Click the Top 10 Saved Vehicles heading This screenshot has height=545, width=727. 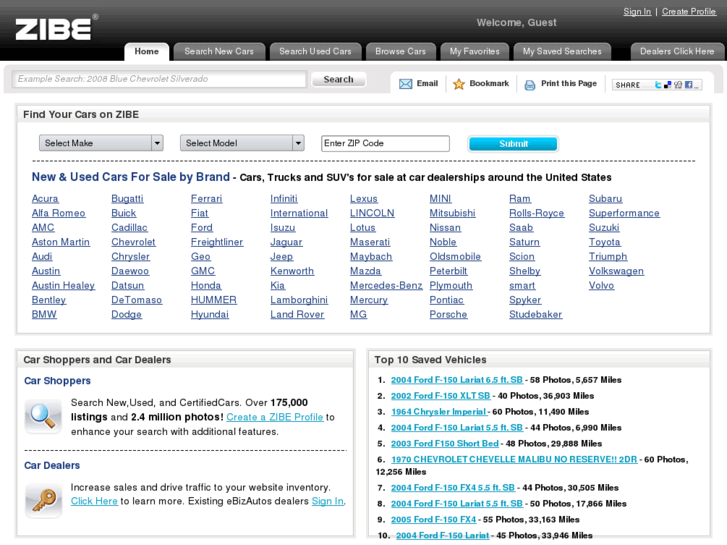[430, 360]
